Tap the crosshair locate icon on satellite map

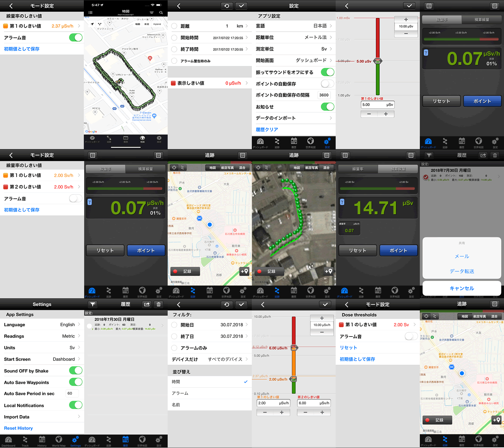pos(258,168)
